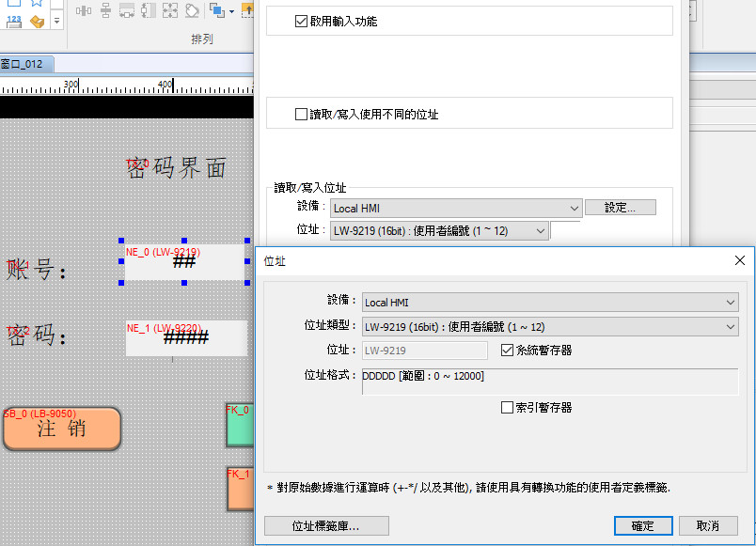
Task: Enable the 索引暫存器 checkbox
Action: point(508,408)
